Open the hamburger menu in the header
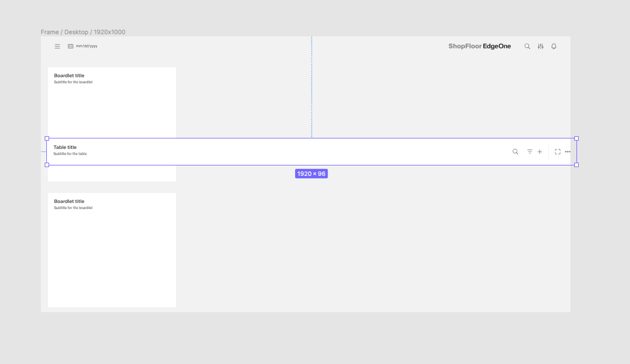Image resolution: width=630 pixels, height=364 pixels. pos(57,46)
